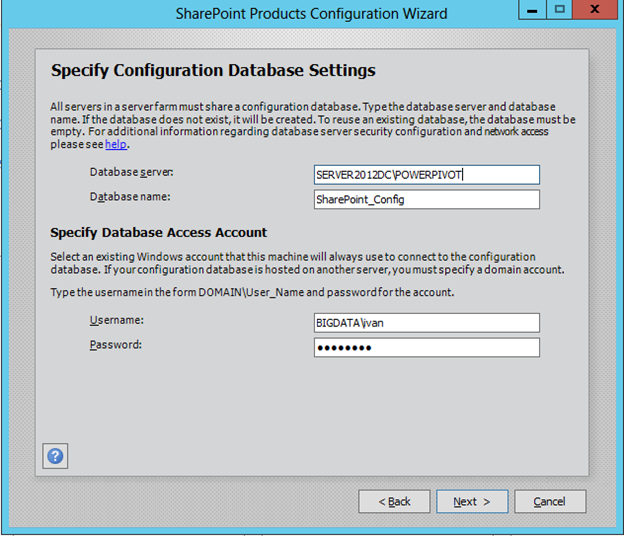Close the SharePoint Configuration Wizard window

(x=597, y=10)
